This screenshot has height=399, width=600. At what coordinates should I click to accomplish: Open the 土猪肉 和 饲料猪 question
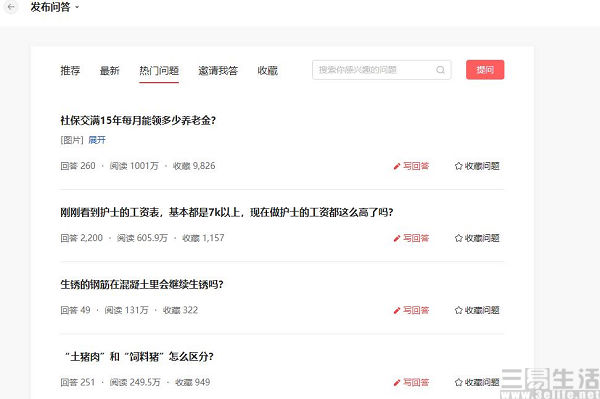[x=139, y=357]
